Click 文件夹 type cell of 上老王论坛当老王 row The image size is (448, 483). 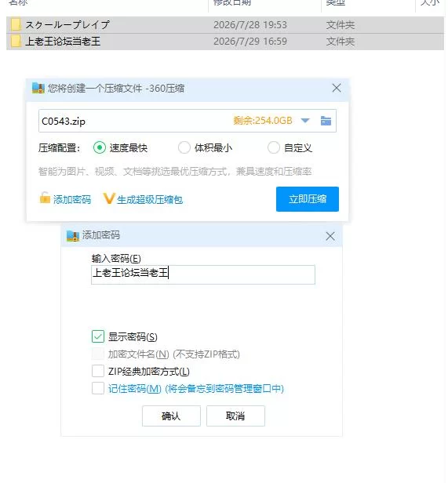[x=341, y=42]
